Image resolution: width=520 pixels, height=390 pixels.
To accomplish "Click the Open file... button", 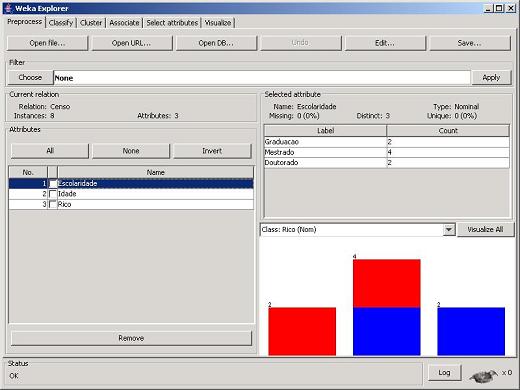I will coord(47,43).
